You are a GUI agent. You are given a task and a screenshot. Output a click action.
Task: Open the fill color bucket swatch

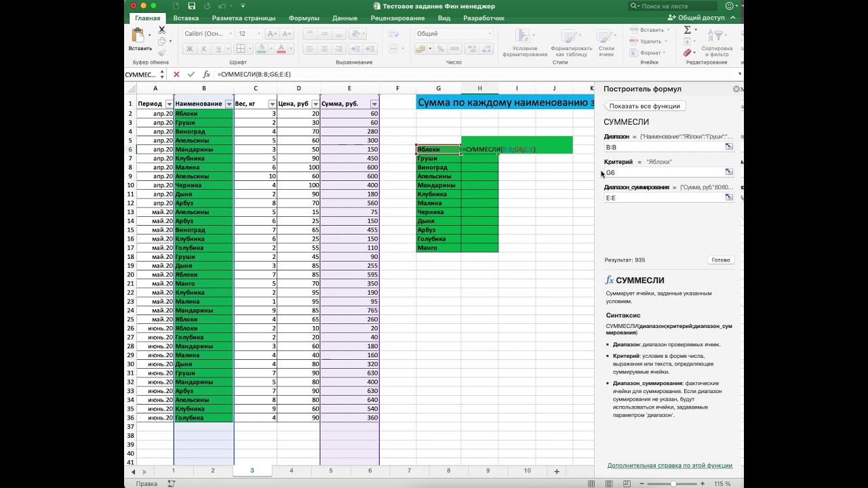coord(261,49)
